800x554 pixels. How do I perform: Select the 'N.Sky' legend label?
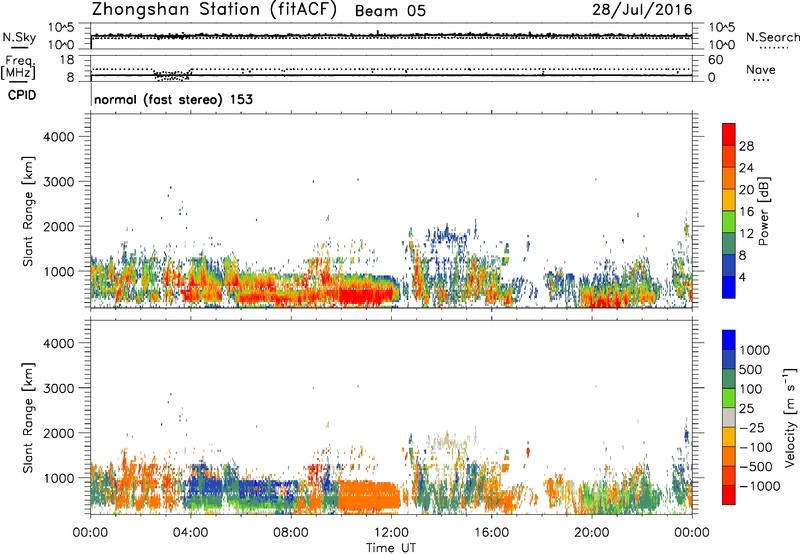tap(19, 37)
